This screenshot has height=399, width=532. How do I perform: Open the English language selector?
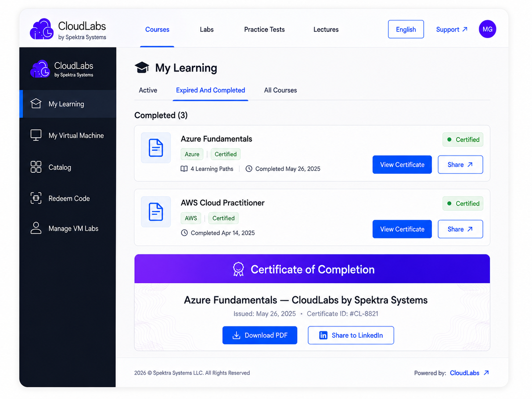(x=406, y=29)
